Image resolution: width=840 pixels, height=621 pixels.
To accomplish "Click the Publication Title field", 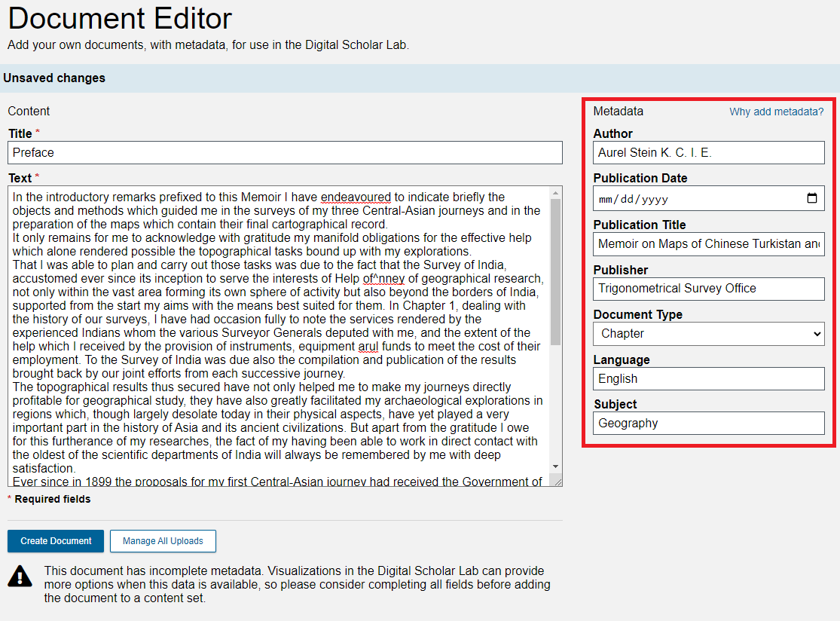I will pyautogui.click(x=708, y=243).
